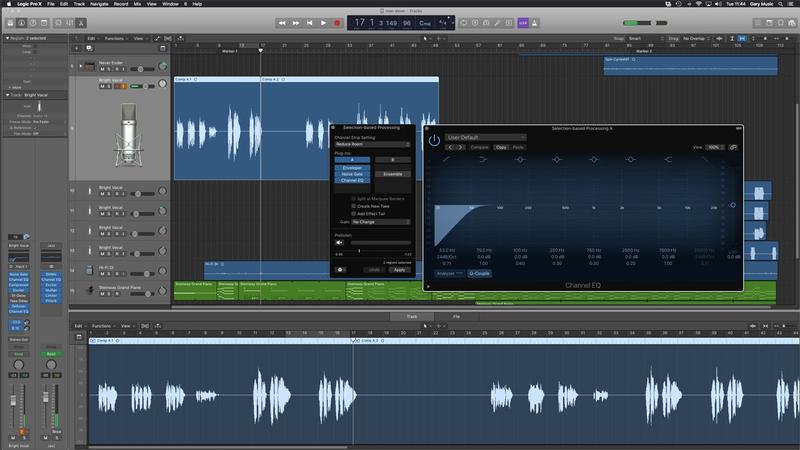Open the Channel Strip Setting Reduce Boom dropdown
800x450 pixels.
click(371, 144)
